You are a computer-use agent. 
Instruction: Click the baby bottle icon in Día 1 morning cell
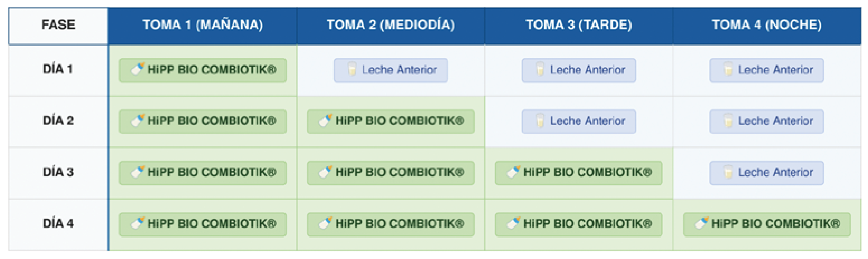pos(138,69)
